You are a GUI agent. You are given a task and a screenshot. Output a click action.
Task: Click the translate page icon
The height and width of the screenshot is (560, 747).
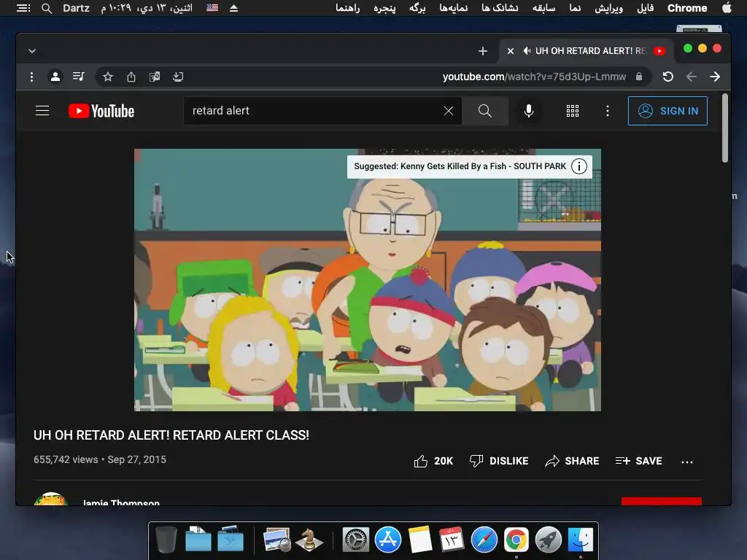(x=155, y=77)
